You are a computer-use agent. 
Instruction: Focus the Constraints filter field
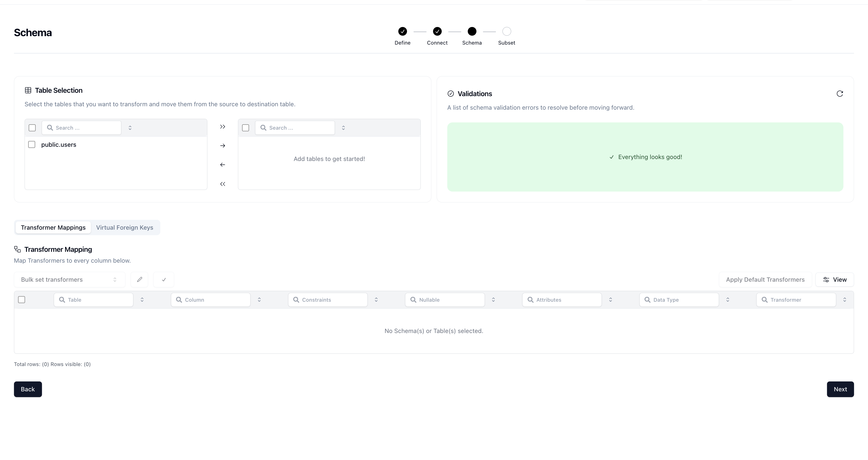328,300
